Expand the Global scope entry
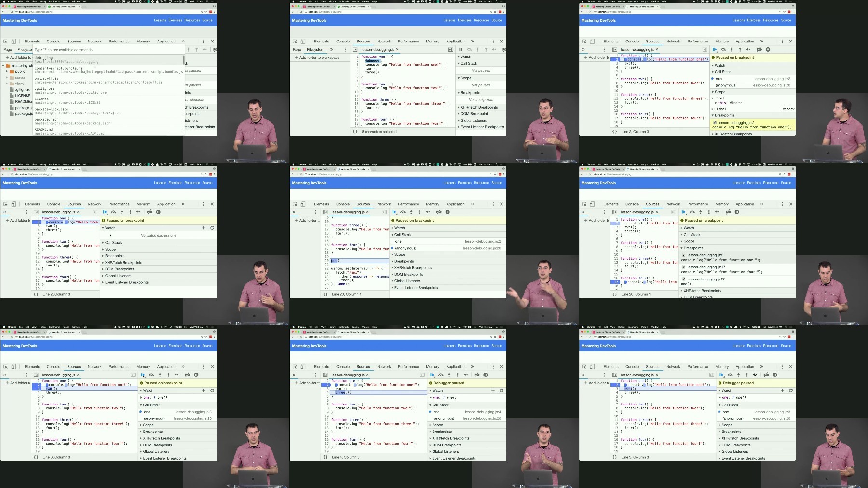Viewport: 868px width, 488px height. coord(713,109)
